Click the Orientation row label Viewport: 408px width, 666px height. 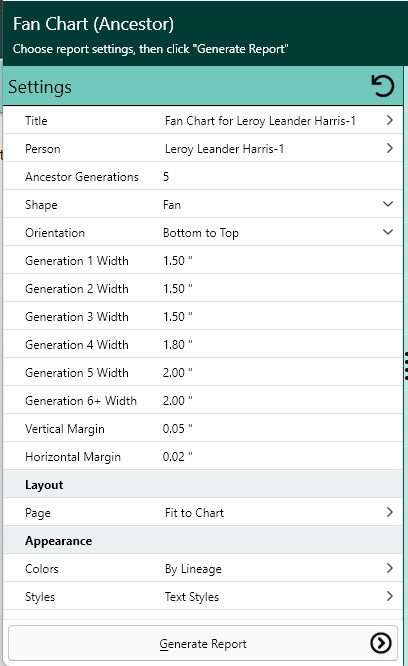pyautogui.click(x=55, y=233)
